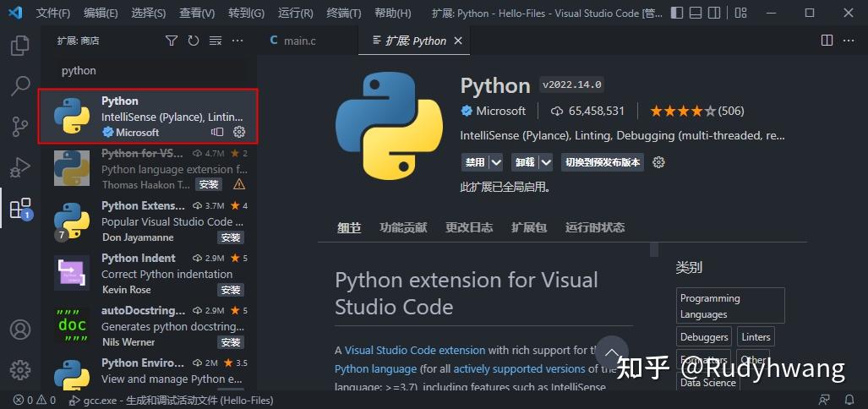Viewport: 868px width, 409px height.
Task: Click the Microsoft publisher link
Action: 500,111
